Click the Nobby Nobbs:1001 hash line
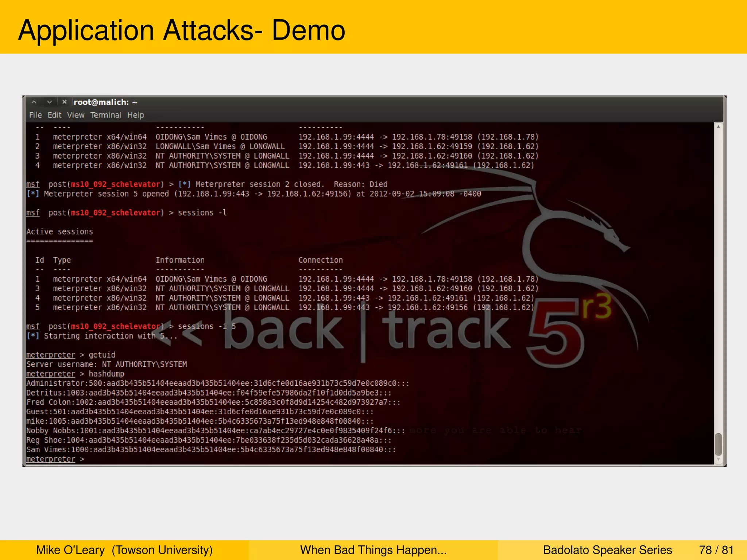This screenshot has height=560, width=747. tap(216, 431)
